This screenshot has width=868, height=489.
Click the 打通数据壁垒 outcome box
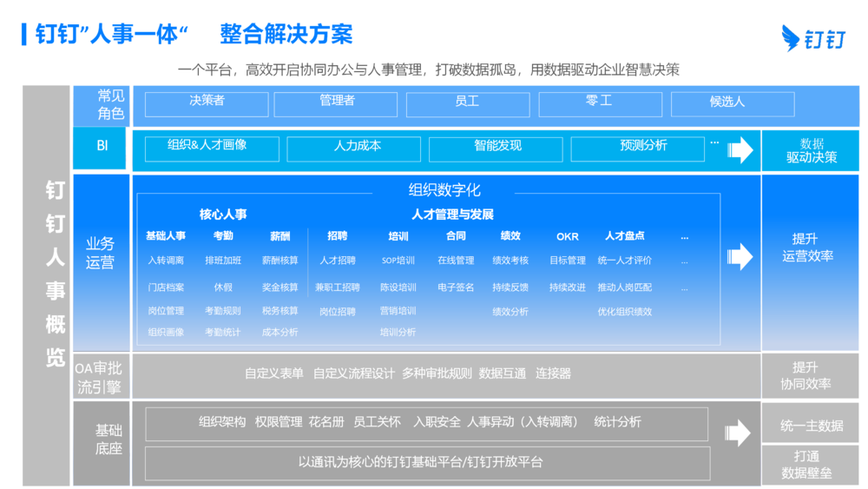(x=811, y=466)
